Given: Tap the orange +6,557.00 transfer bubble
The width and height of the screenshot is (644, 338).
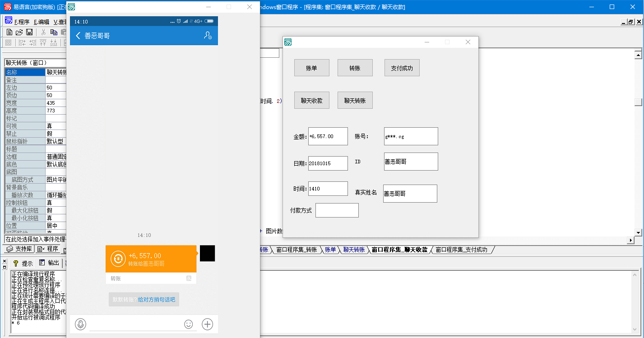Looking at the screenshot, I should pos(151,259).
